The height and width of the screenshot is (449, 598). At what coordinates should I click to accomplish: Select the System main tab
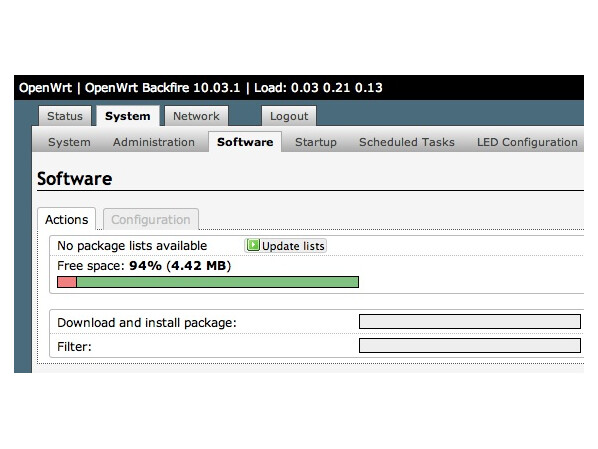pyautogui.click(x=128, y=116)
